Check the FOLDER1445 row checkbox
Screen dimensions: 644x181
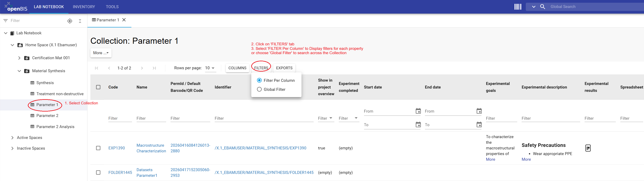(98, 172)
